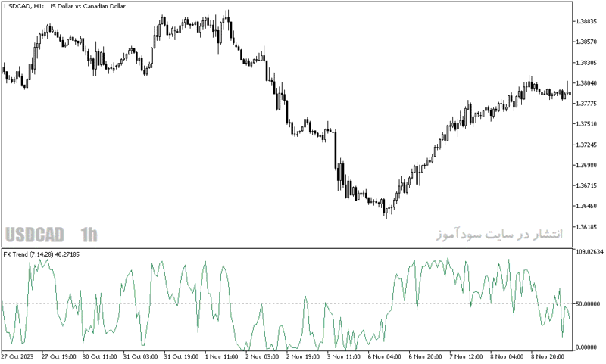The image size is (606, 364).
Task: Click the 109.02634 indicator maximum label
Action: [x=589, y=252]
